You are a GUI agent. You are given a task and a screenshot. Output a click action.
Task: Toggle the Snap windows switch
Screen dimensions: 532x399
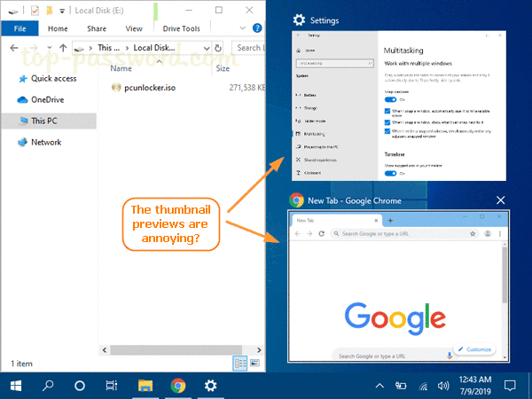[390, 100]
